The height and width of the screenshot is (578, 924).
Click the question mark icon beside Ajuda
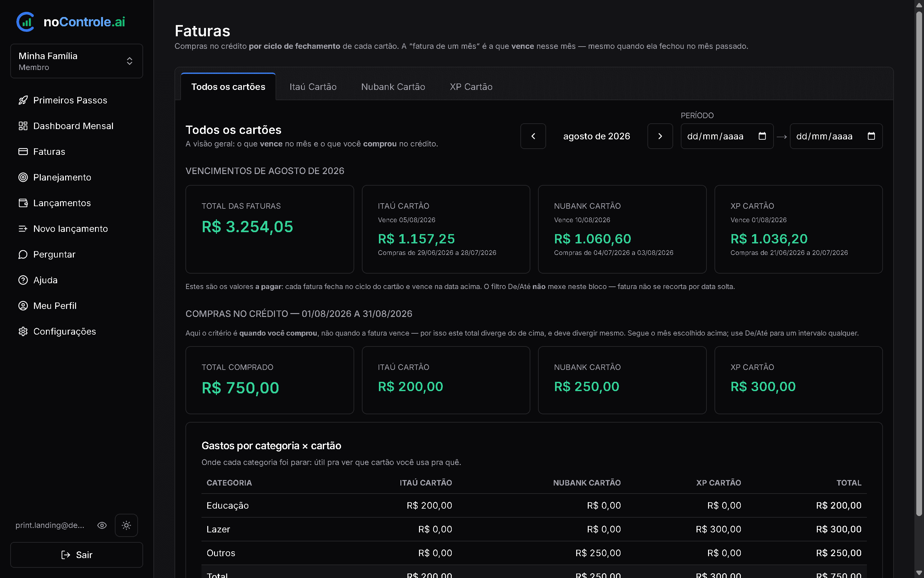click(23, 280)
